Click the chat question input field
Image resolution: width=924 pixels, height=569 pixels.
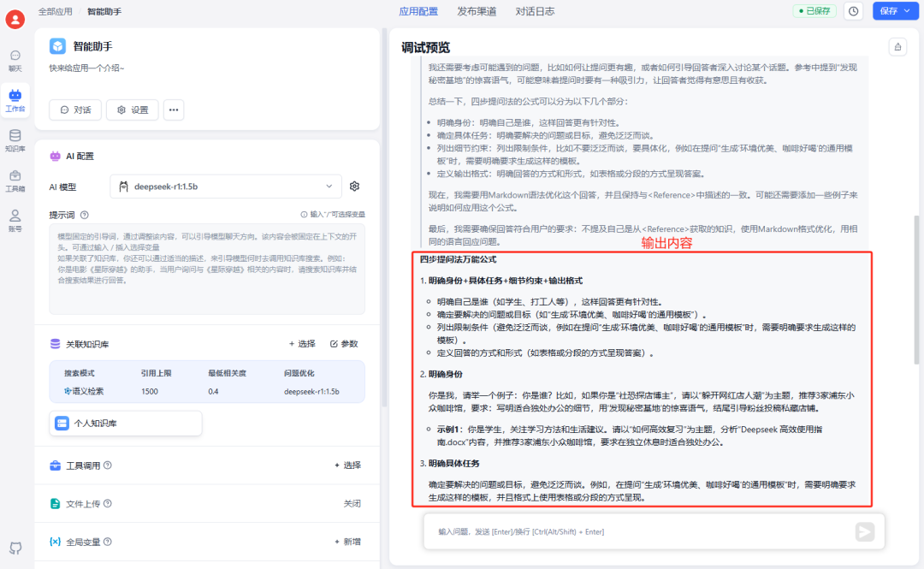(638, 532)
